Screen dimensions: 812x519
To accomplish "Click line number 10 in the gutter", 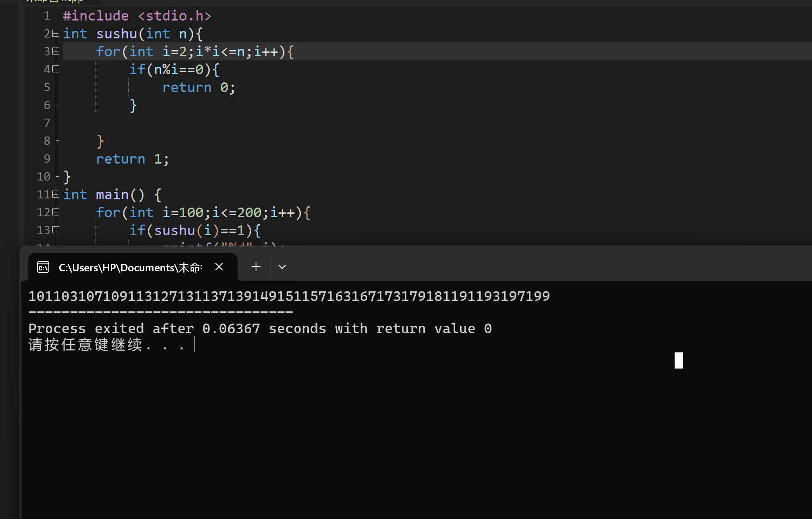I will [x=44, y=177].
